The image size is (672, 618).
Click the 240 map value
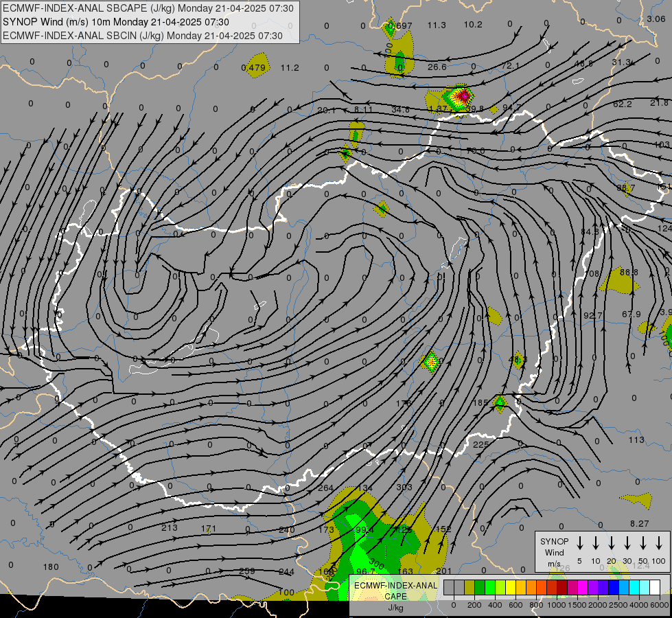click(287, 529)
